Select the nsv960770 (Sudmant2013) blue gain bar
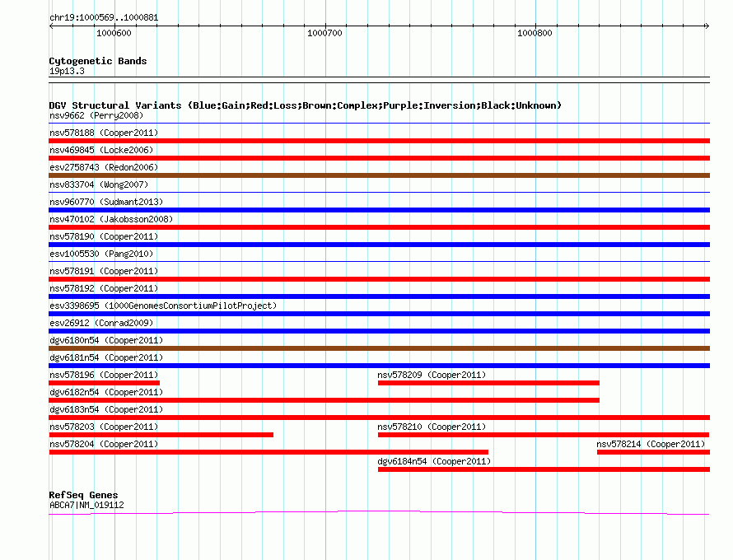Viewport: 733px width, 560px height. click(x=379, y=210)
